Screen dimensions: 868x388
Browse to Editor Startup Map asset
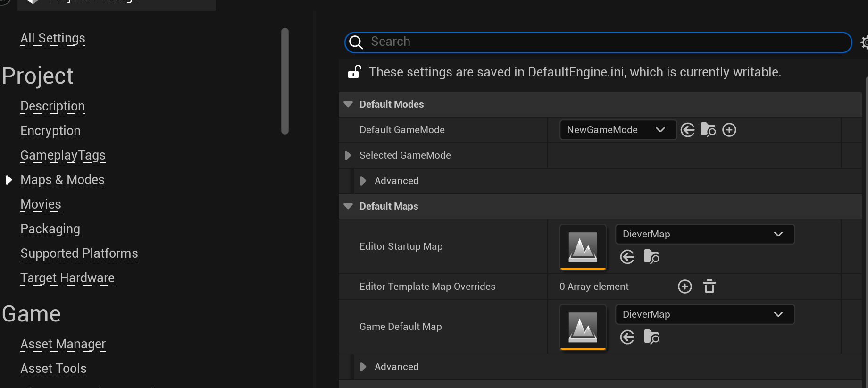coord(651,257)
